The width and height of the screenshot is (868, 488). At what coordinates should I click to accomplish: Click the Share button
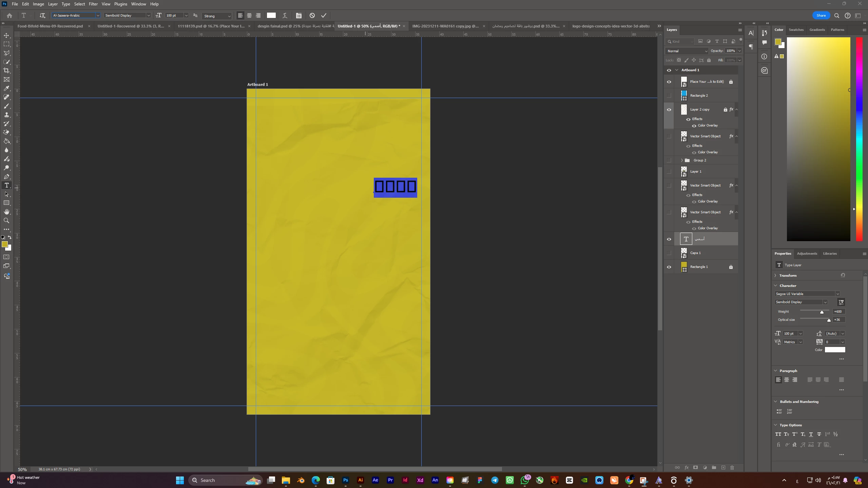pos(821,16)
